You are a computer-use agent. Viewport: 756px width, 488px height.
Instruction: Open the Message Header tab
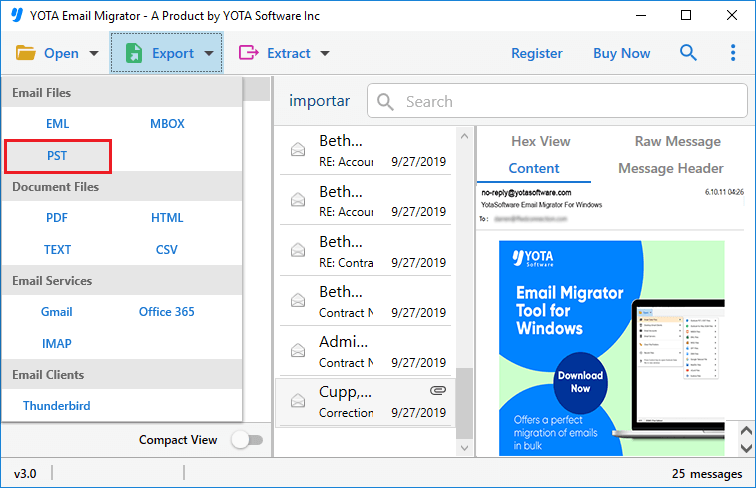[x=670, y=169]
